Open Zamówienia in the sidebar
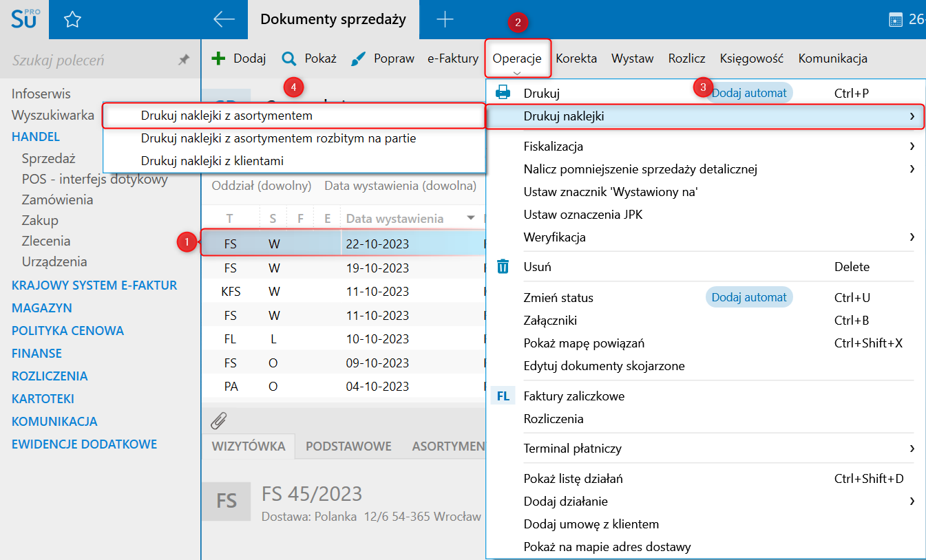This screenshot has height=560, width=926. [57, 200]
